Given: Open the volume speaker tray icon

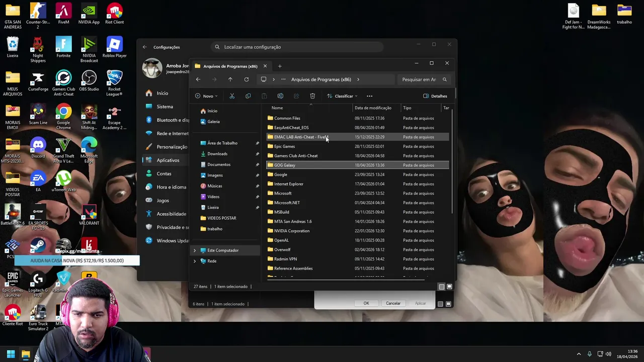Looking at the screenshot, I should [608, 354].
